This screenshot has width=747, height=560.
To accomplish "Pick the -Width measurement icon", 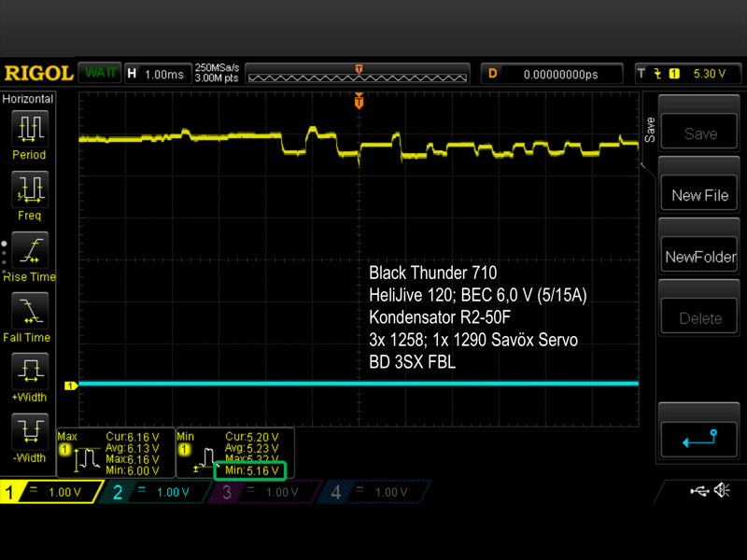I will coord(30,431).
